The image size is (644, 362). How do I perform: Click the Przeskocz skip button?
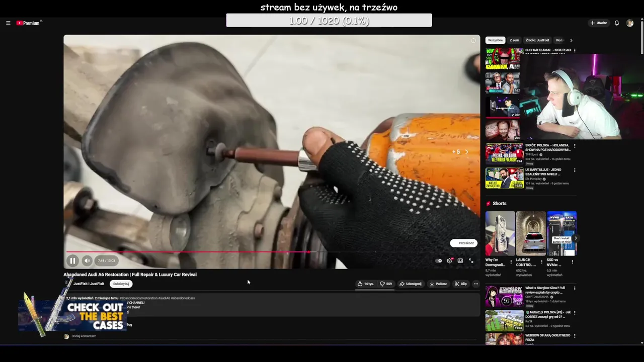[x=464, y=243]
